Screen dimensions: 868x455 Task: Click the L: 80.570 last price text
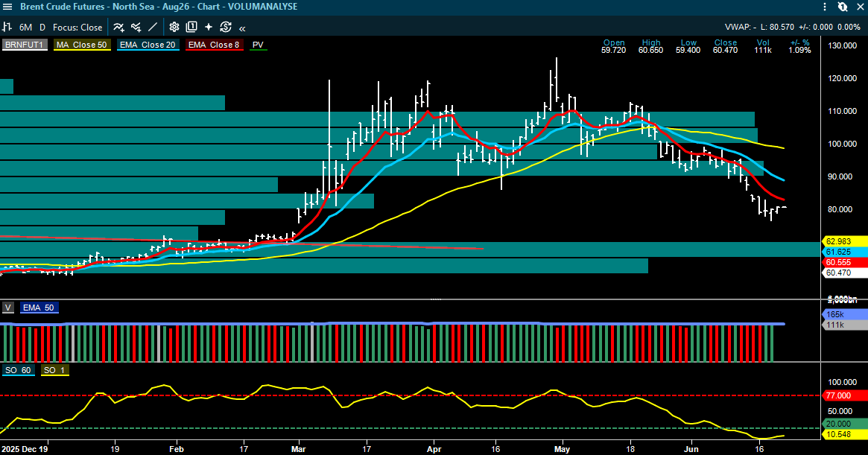(777, 27)
